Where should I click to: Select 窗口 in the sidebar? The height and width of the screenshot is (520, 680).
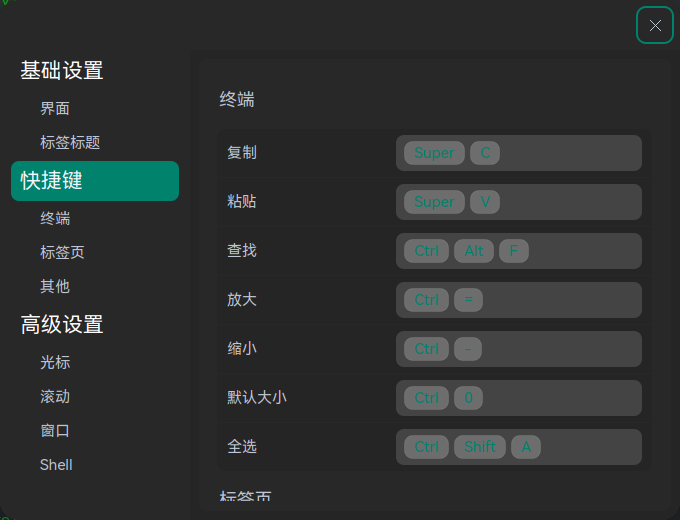click(x=55, y=431)
